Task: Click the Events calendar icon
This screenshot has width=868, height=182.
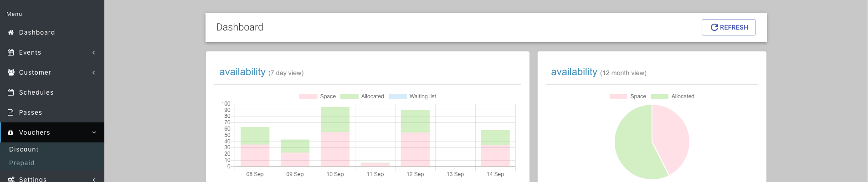Action: tap(11, 52)
